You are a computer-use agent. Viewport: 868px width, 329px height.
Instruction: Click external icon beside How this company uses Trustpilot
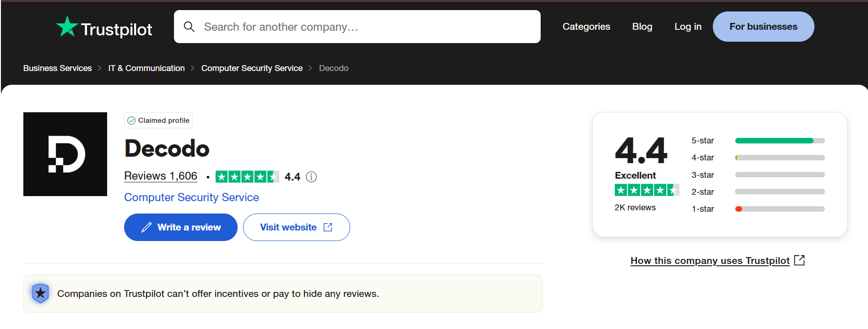pos(799,260)
